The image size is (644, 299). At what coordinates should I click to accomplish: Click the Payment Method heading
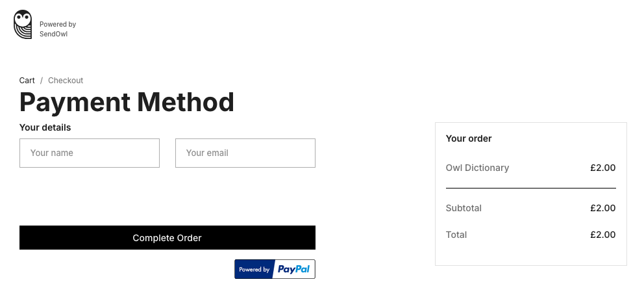tap(127, 103)
